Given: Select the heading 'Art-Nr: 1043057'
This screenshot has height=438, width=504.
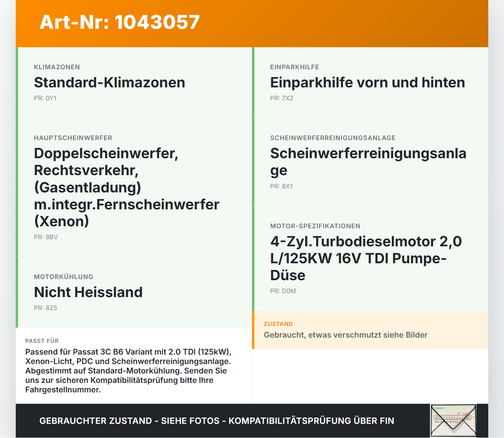Looking at the screenshot, I should [120, 22].
